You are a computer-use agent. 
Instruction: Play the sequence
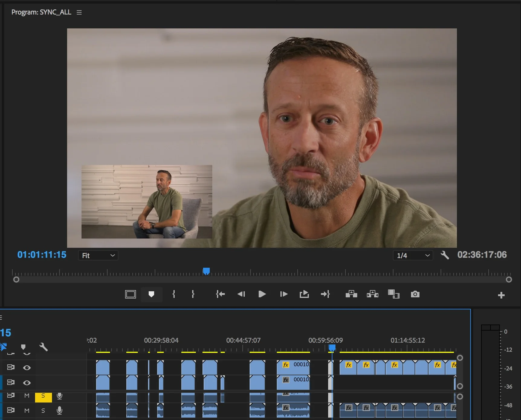click(262, 294)
